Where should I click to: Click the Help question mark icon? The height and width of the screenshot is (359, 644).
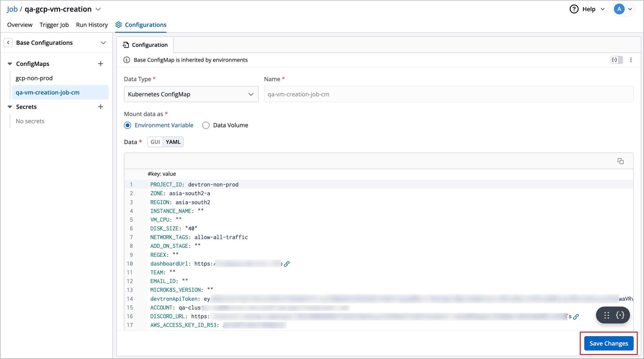click(x=574, y=9)
